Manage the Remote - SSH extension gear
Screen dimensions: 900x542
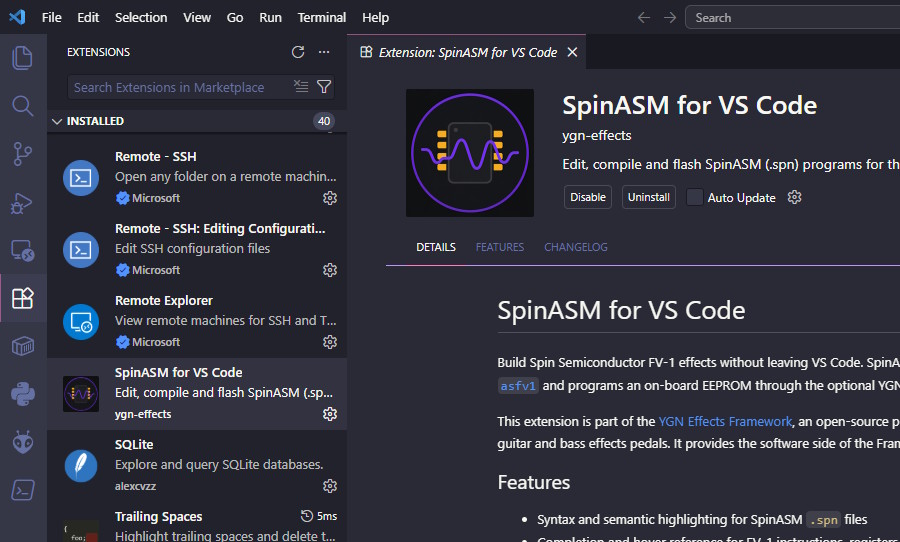pos(329,198)
